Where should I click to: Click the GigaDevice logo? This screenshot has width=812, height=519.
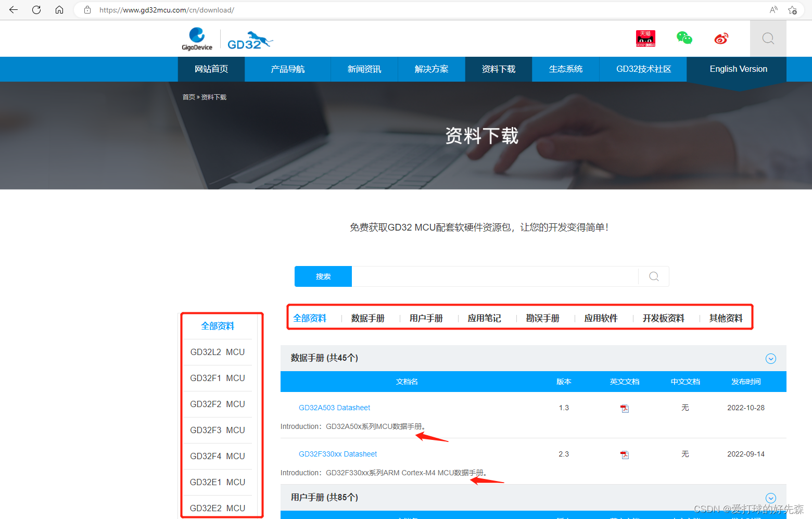[x=197, y=39]
